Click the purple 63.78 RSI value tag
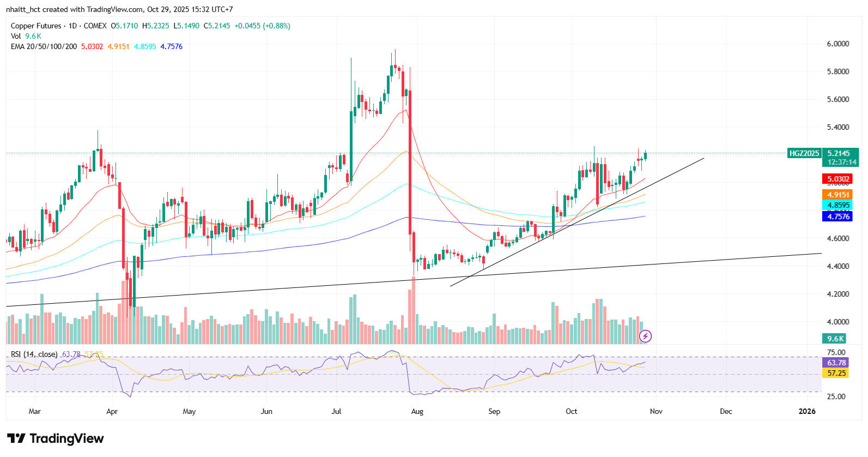 pos(836,363)
